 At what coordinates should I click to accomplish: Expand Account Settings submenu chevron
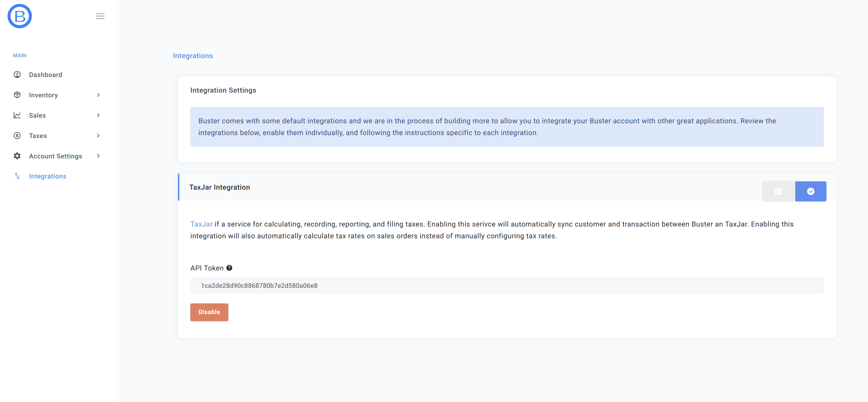click(98, 156)
